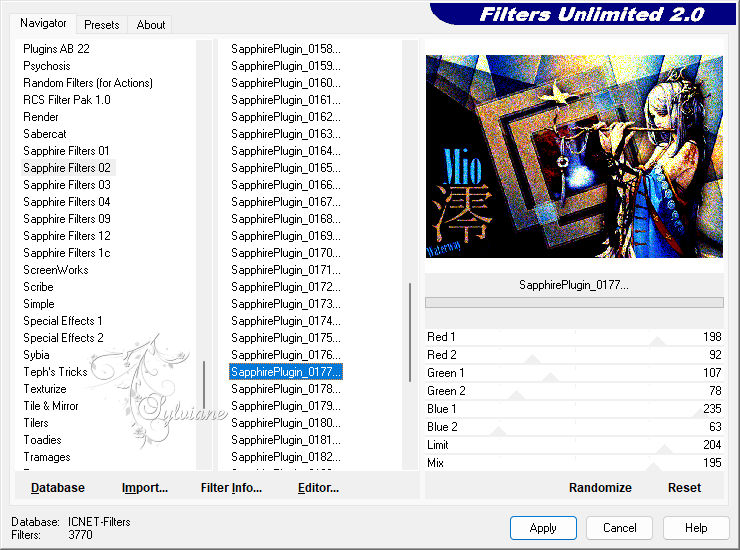
Task: Open the About tab
Action: point(151,25)
